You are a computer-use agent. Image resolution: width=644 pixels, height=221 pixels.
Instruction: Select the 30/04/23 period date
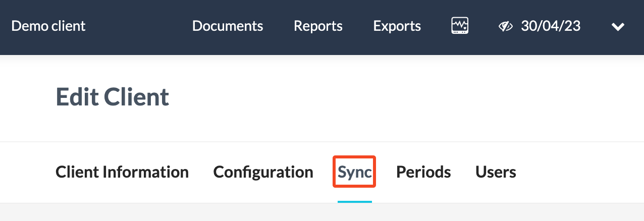click(551, 26)
